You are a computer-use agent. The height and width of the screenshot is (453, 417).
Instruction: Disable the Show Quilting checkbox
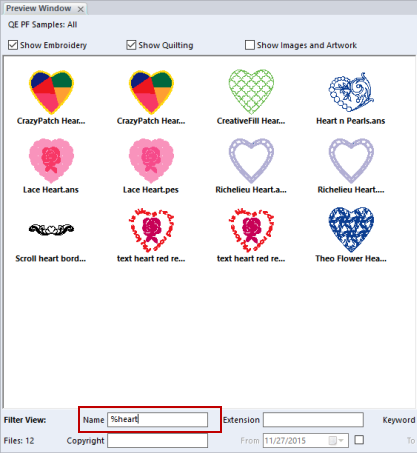[x=131, y=45]
